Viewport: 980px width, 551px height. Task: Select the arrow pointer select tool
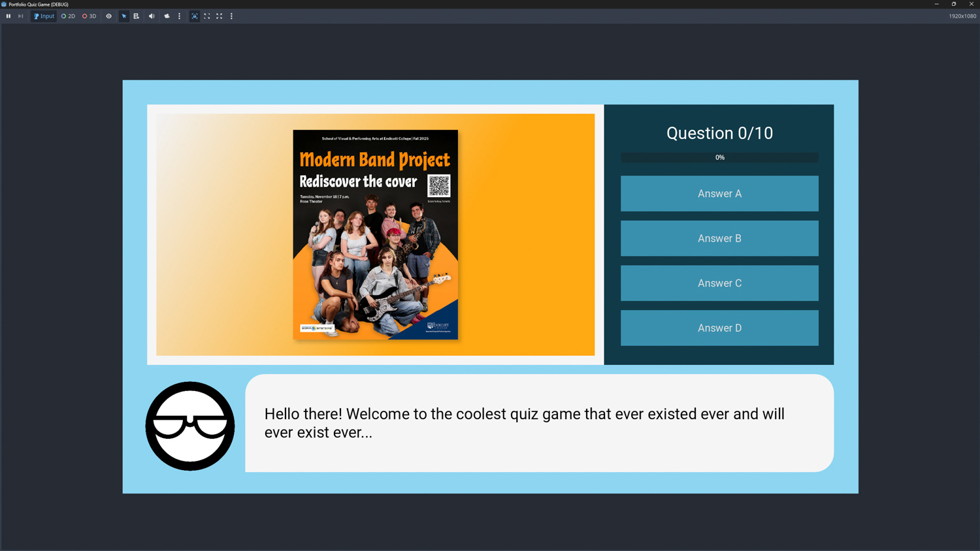point(124,16)
